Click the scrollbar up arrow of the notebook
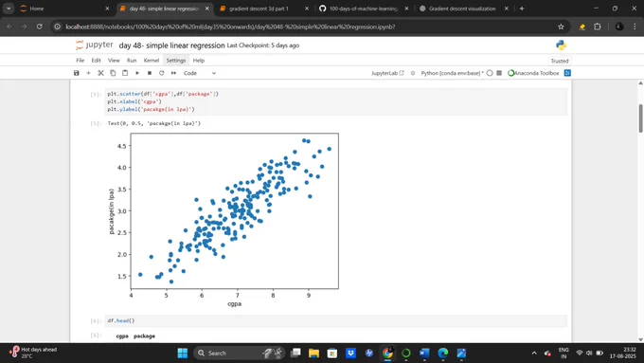The height and width of the screenshot is (363, 644). click(x=640, y=83)
